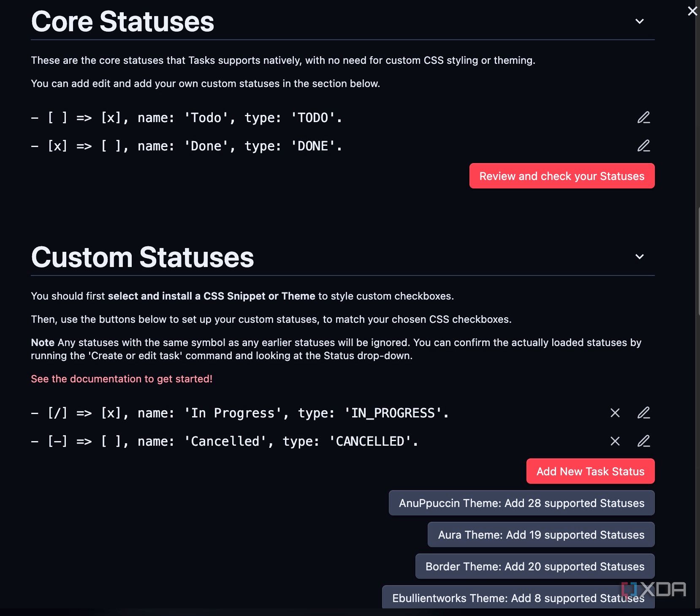Add Ebullientworks Theme 8 supported statuses
700x616 pixels.
[518, 597]
